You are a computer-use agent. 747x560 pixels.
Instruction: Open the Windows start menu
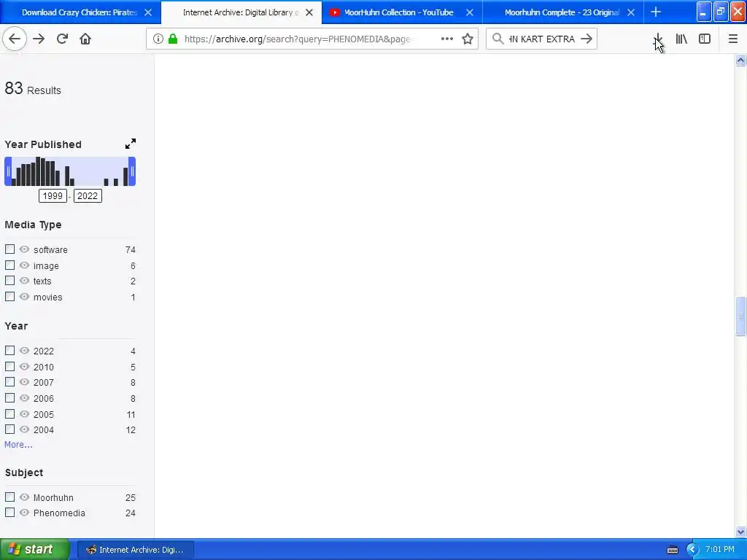point(35,550)
